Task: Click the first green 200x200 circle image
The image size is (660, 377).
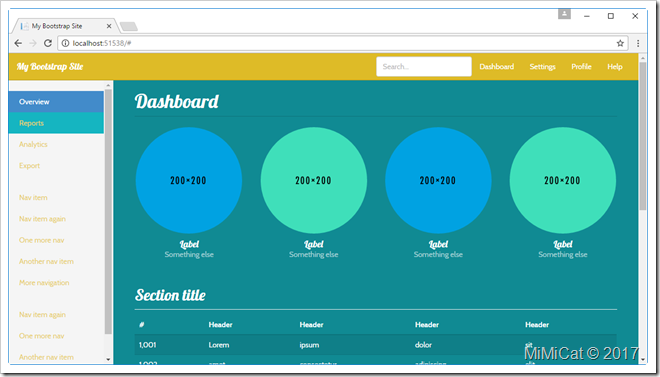Action: [x=314, y=181]
